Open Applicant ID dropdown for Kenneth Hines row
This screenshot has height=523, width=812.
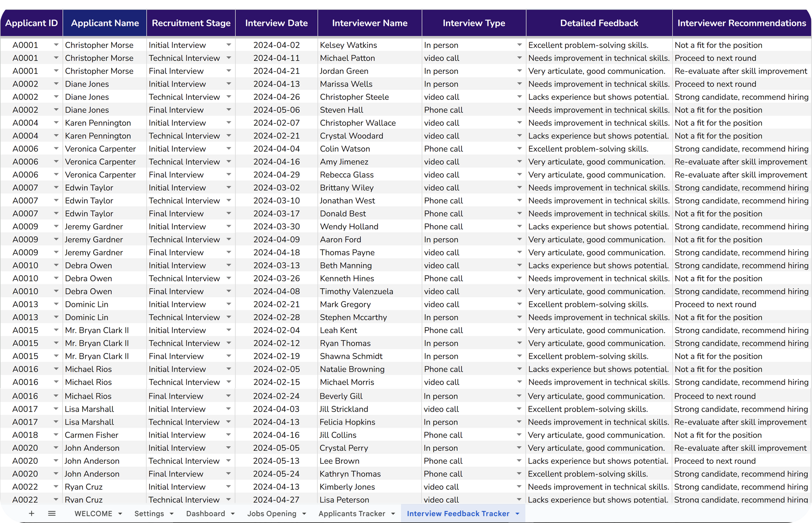[56, 278]
